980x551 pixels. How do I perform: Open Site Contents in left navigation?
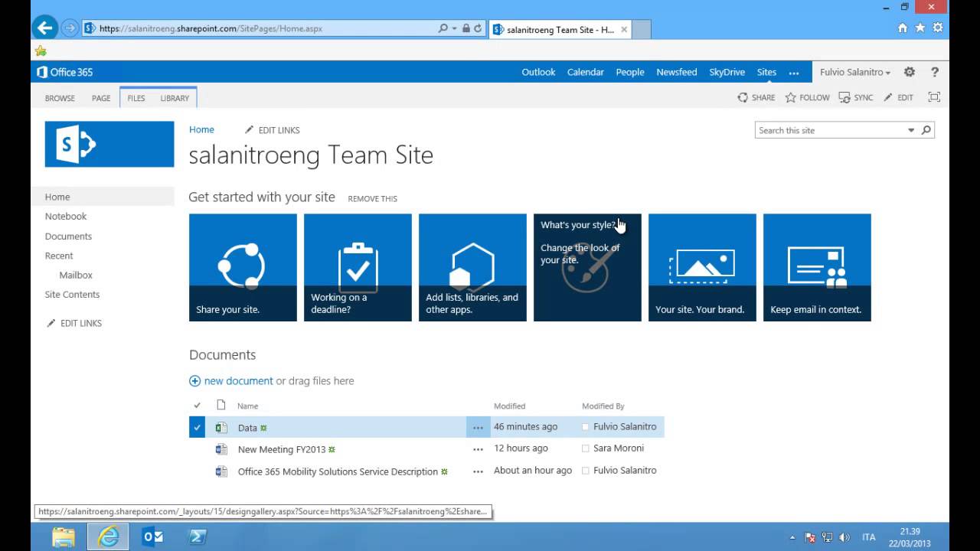point(72,295)
